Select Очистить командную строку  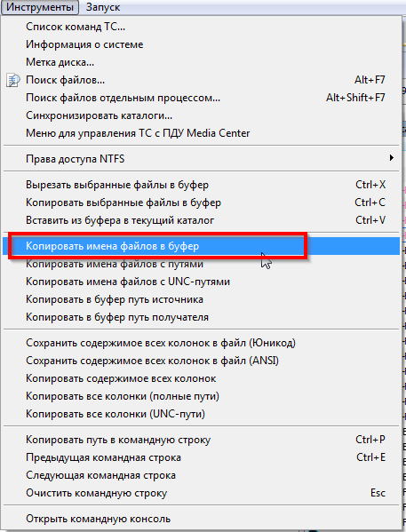click(x=201, y=493)
